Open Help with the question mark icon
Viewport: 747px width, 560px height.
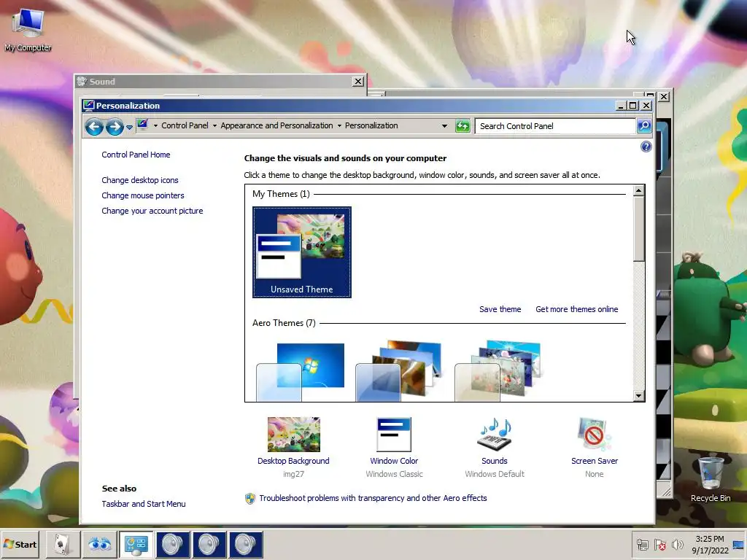click(646, 147)
